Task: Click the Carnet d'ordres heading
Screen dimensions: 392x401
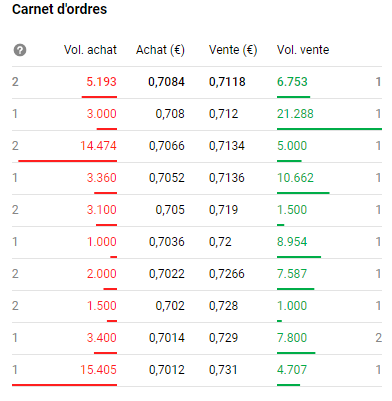Action: click(x=60, y=9)
